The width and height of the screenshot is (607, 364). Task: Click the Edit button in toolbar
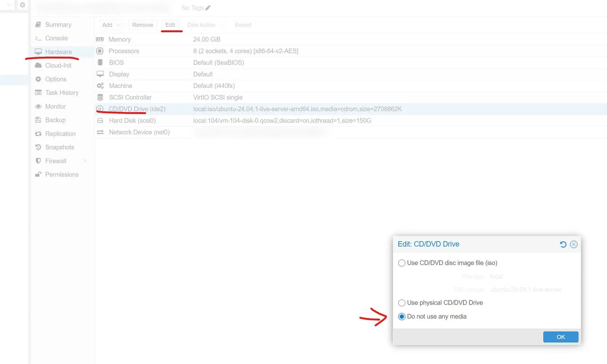click(x=170, y=25)
